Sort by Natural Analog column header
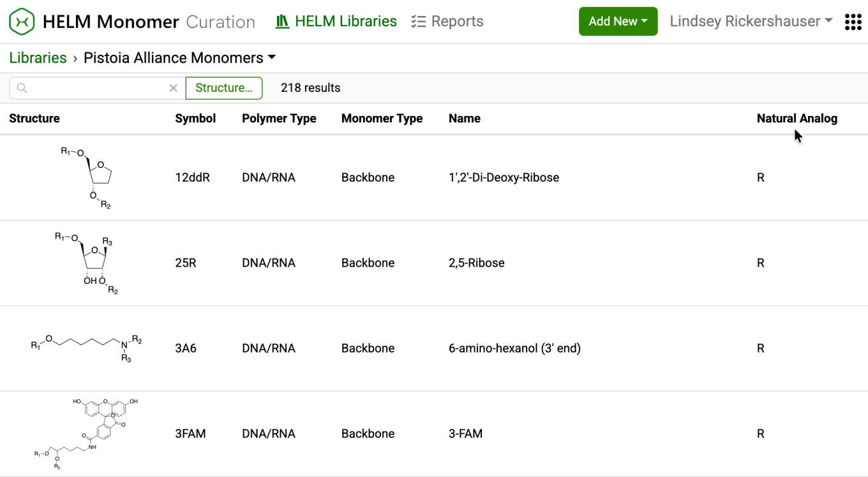 [797, 119]
